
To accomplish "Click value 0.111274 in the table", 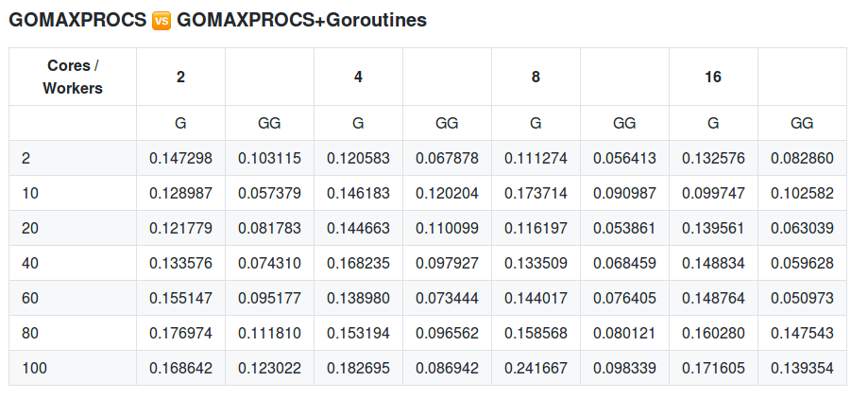I will [536, 159].
